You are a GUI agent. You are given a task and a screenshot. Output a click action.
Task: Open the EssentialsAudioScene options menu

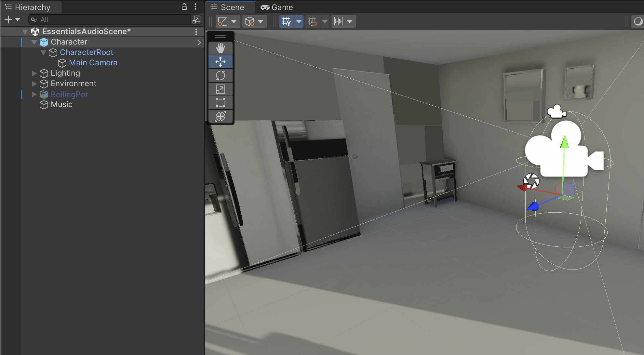tap(196, 32)
